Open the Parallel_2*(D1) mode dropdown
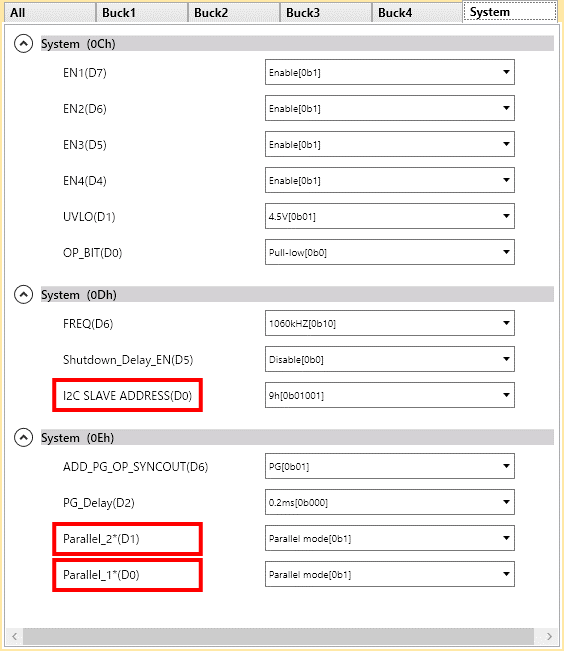Viewport: 564px width, 651px height. 390,538
